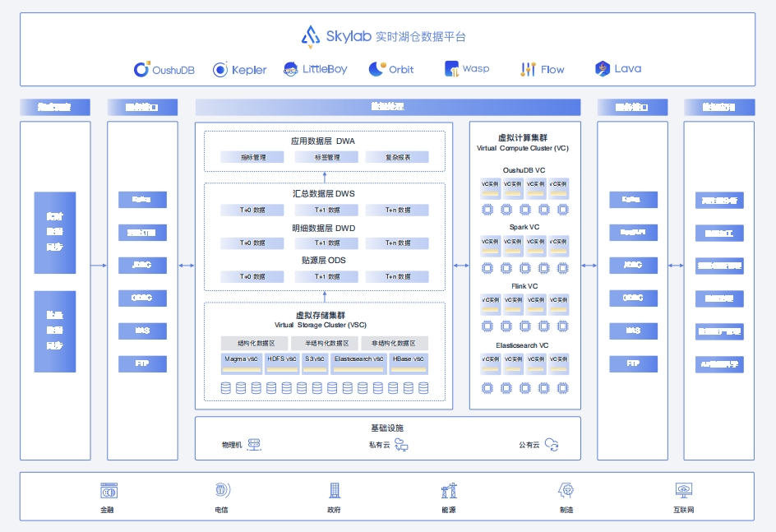Click the last VC实例 box under Flink VC
776x532 pixels.
click(x=559, y=305)
